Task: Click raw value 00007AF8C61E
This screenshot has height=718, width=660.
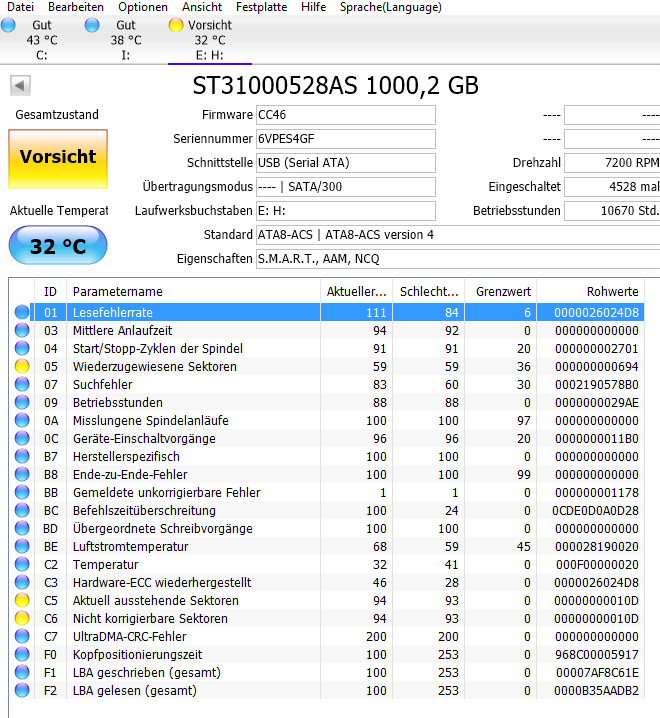Action: pos(597,672)
